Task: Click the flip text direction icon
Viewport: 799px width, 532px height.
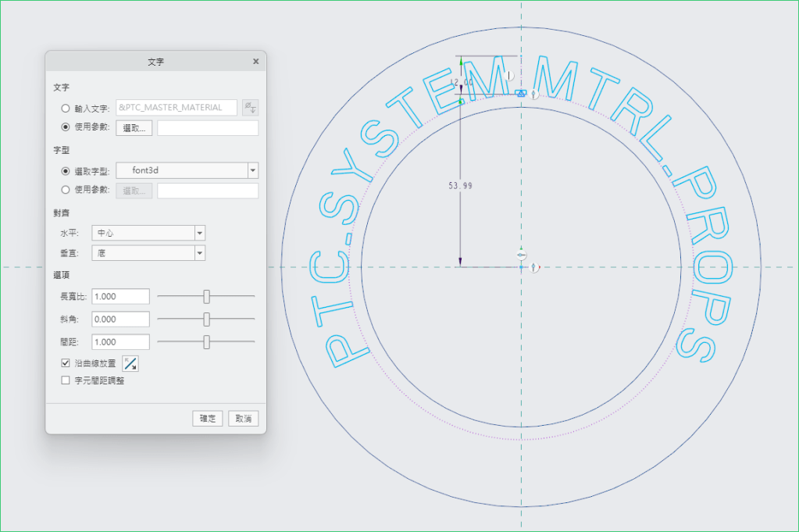Action: (130, 363)
